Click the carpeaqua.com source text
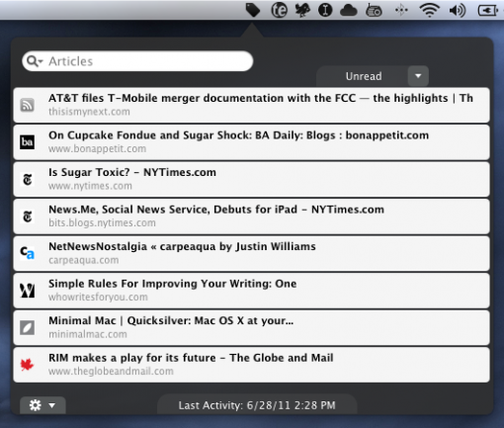The image size is (504, 428). [x=84, y=260]
